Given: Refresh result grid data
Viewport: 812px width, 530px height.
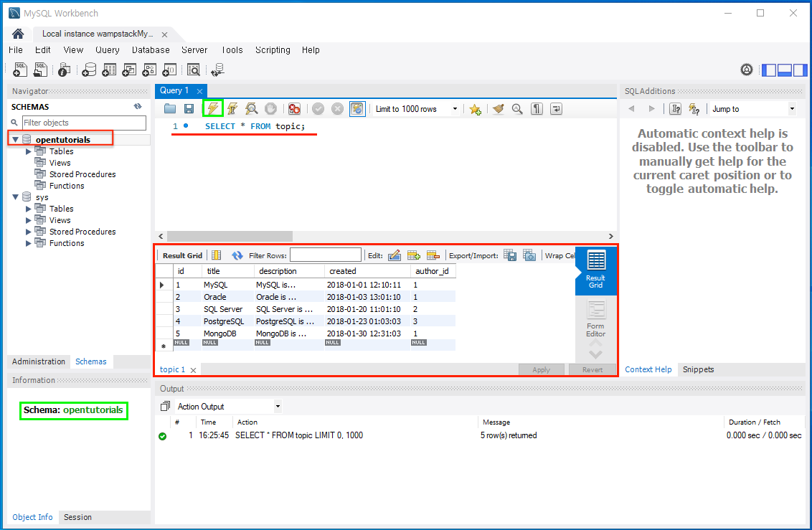Looking at the screenshot, I should click(237, 255).
